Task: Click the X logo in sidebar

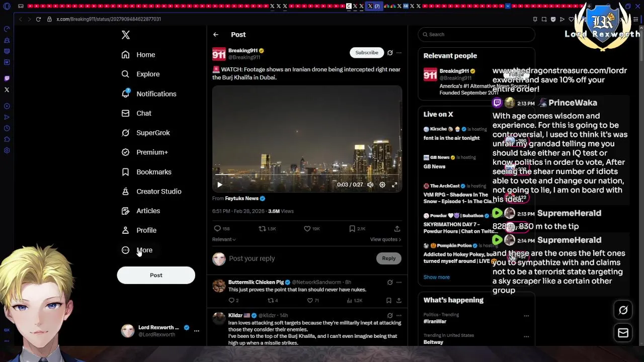Action: coord(126,35)
